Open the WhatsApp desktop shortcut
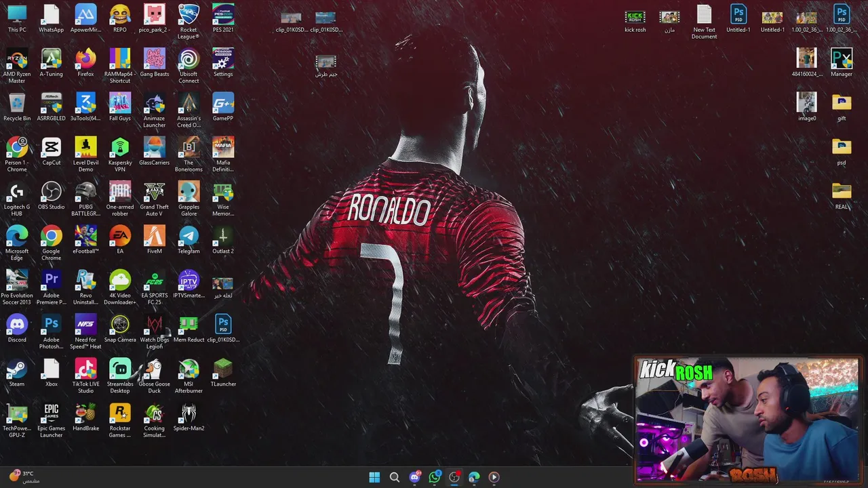 click(52, 18)
